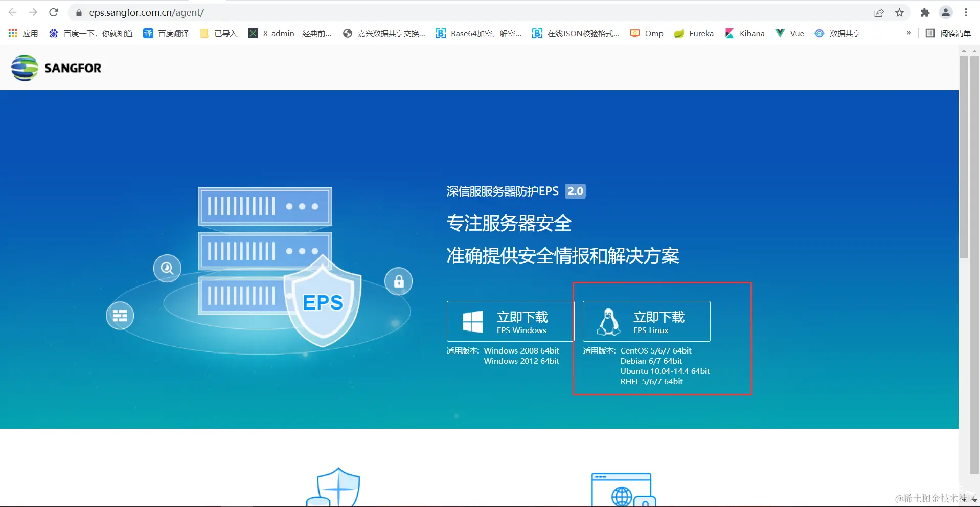Open the 百度一下 bookmark
Viewport: 980px width, 507px height.
pos(91,33)
